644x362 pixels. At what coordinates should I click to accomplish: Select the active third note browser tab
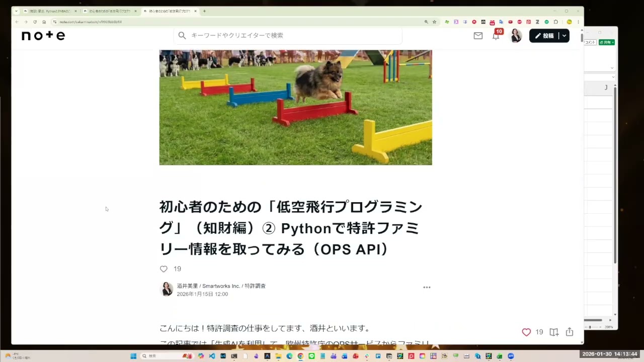170,11
